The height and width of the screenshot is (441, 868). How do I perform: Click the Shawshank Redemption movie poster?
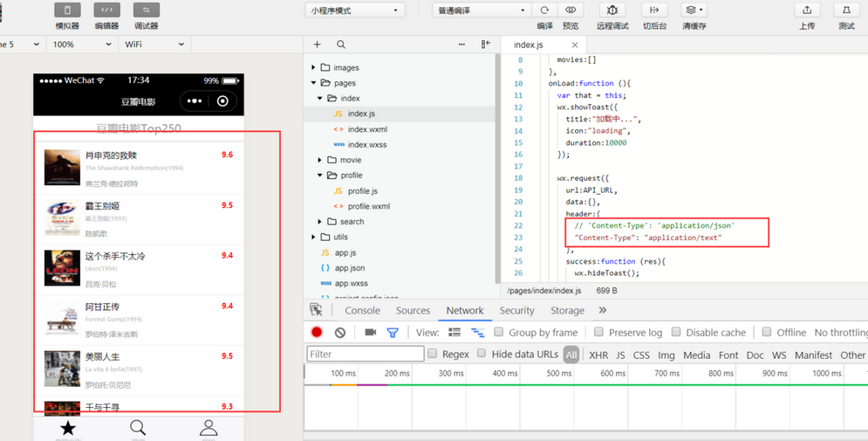click(62, 168)
